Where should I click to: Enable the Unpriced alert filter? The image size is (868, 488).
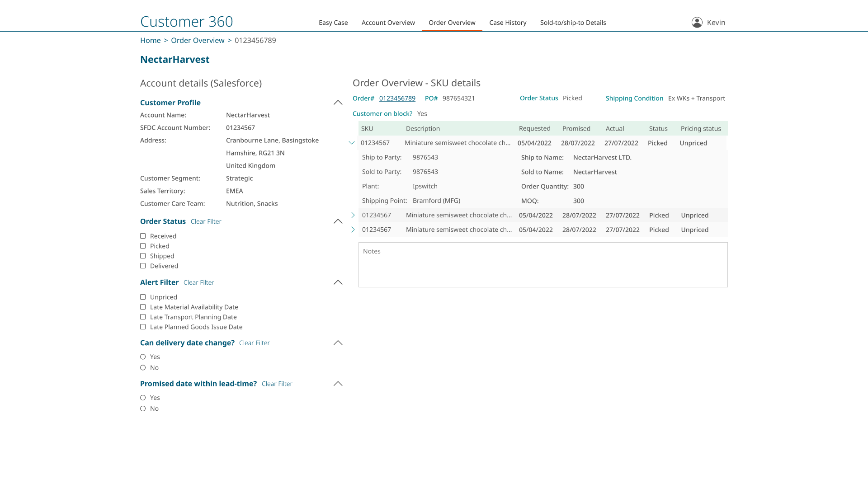(143, 297)
